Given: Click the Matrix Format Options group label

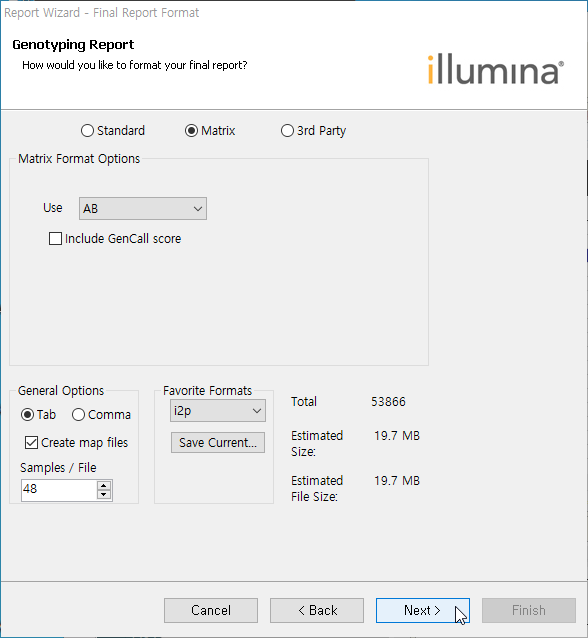Looking at the screenshot, I should click(x=79, y=159).
